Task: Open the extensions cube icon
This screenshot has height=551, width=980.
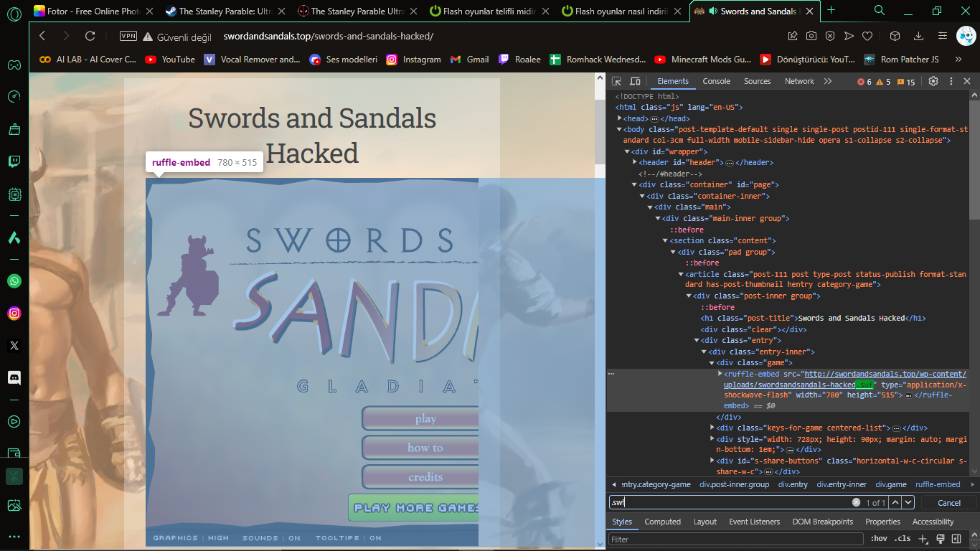Action: pos(895,36)
